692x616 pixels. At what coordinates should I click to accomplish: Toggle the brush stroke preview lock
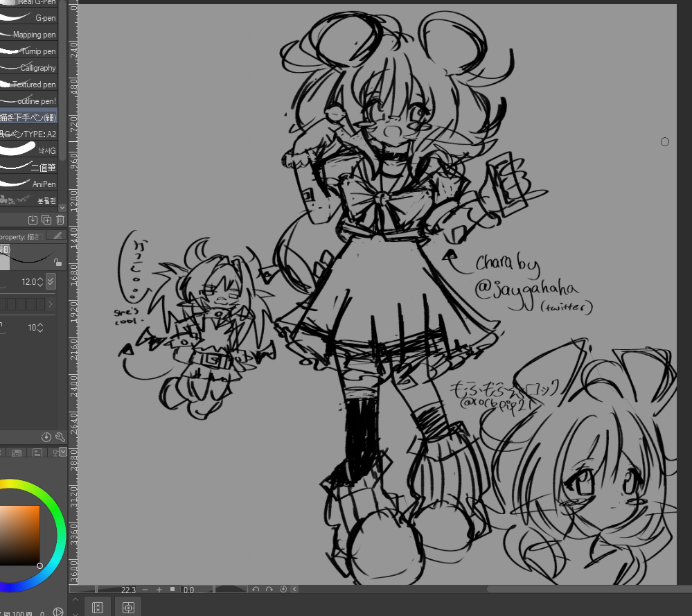point(57,263)
